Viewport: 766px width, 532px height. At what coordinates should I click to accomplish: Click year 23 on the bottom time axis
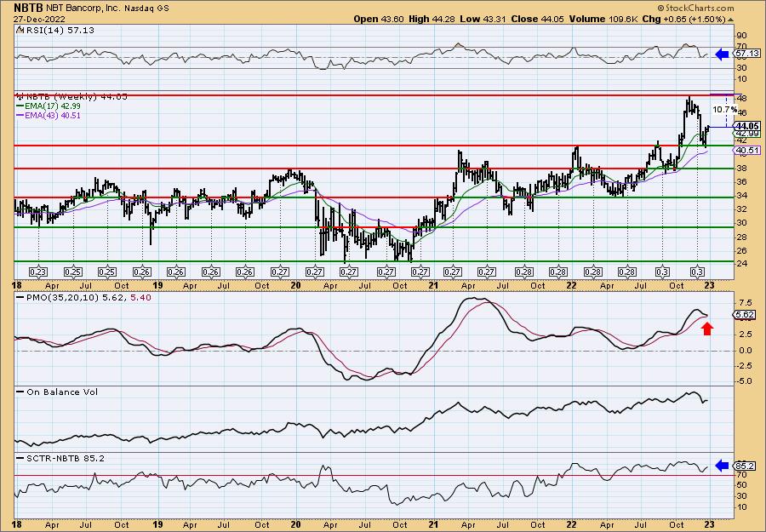[709, 524]
